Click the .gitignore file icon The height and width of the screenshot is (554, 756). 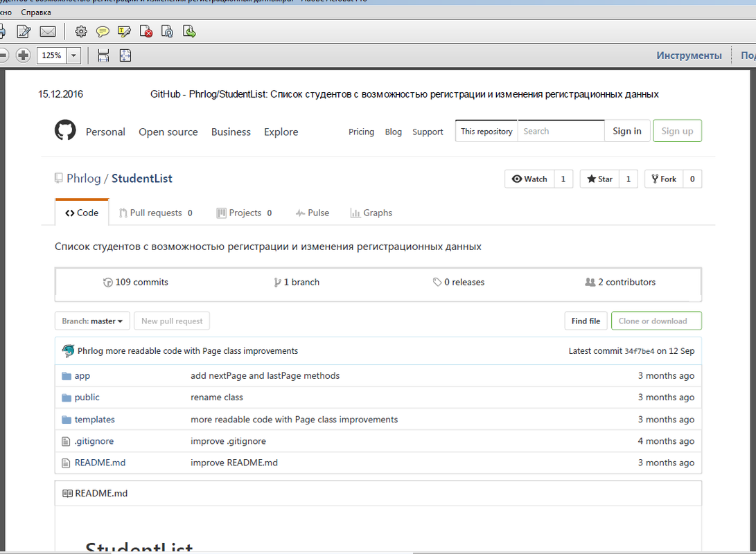[66, 441]
